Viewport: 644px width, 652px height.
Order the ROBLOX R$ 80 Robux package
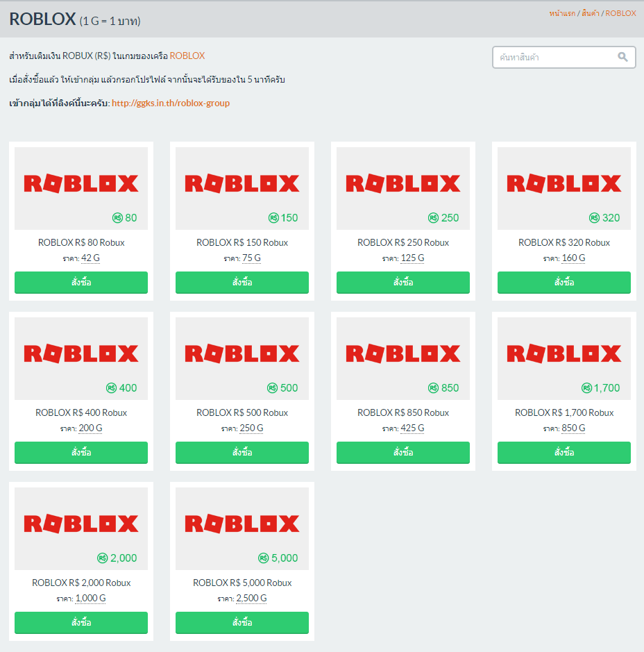81,283
